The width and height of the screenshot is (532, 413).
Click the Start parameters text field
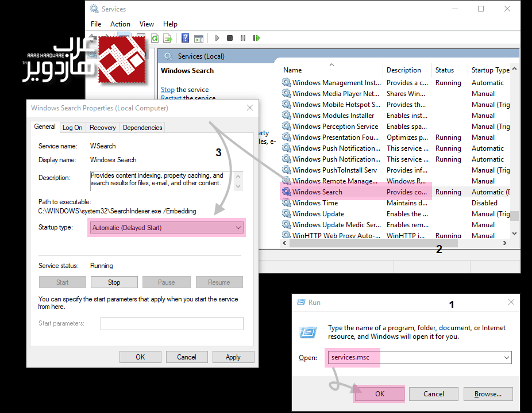pyautogui.click(x=172, y=323)
